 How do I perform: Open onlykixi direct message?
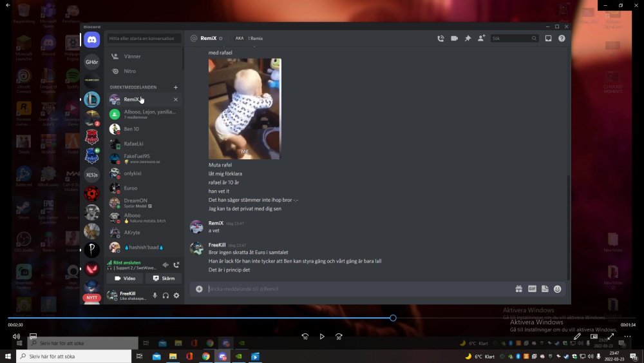pyautogui.click(x=144, y=173)
